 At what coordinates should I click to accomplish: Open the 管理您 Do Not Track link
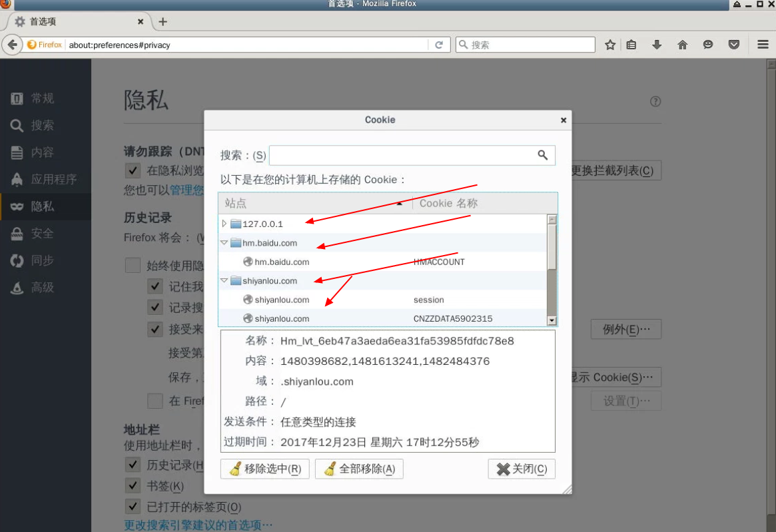pos(187,190)
